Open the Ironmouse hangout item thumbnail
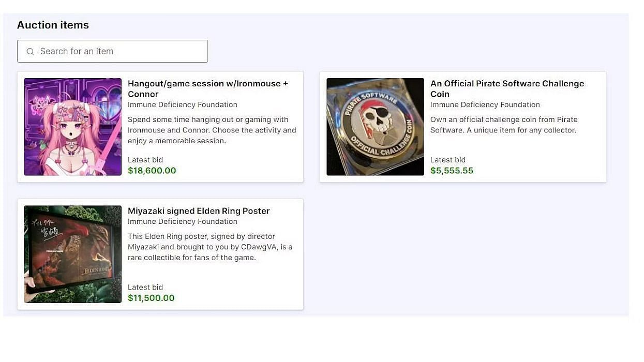The width and height of the screenshot is (644, 362). pyautogui.click(x=73, y=127)
